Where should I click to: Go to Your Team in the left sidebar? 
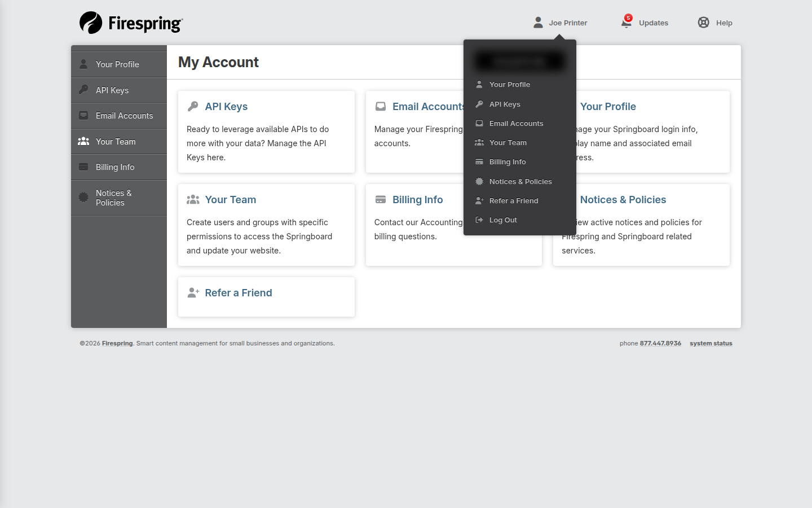pyautogui.click(x=119, y=141)
